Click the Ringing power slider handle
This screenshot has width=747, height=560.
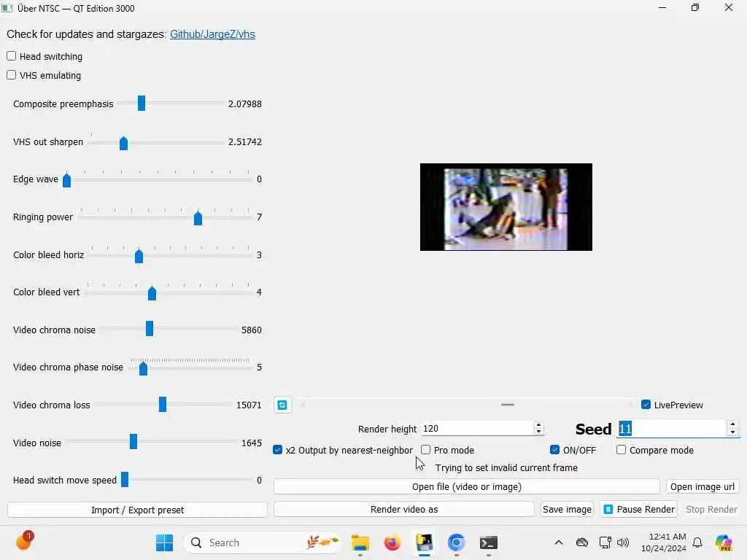[x=198, y=218]
